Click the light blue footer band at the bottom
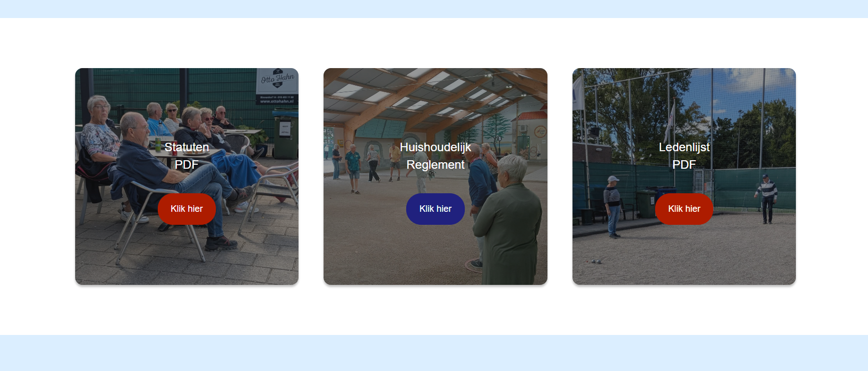Screen dimensions: 868x371 point(434,353)
